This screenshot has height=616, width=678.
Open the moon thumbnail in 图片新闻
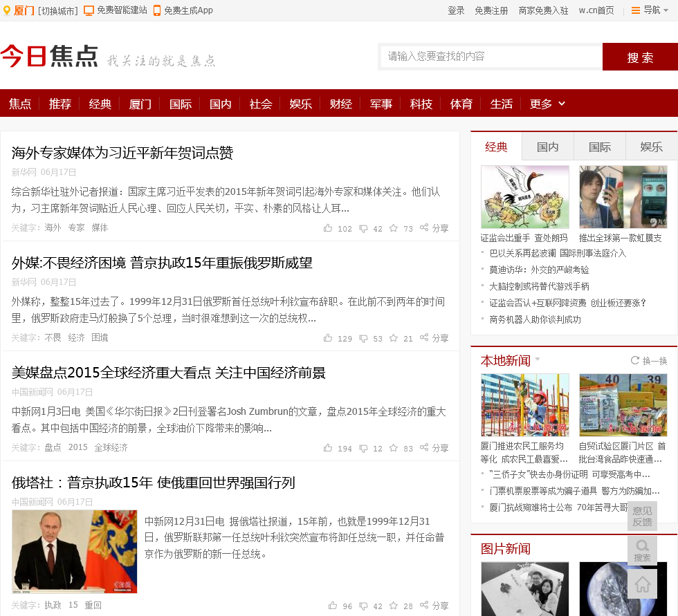point(623,589)
